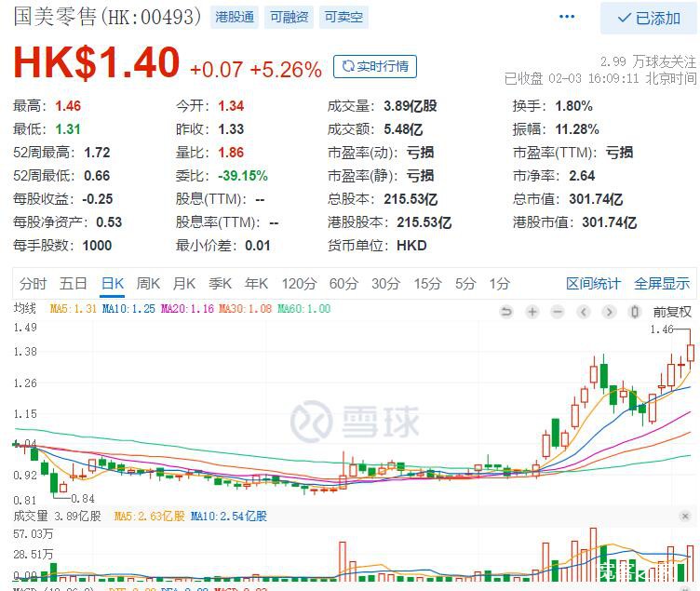Toggle candlestick chart style icon
This screenshot has width=700, height=591.
(635, 312)
